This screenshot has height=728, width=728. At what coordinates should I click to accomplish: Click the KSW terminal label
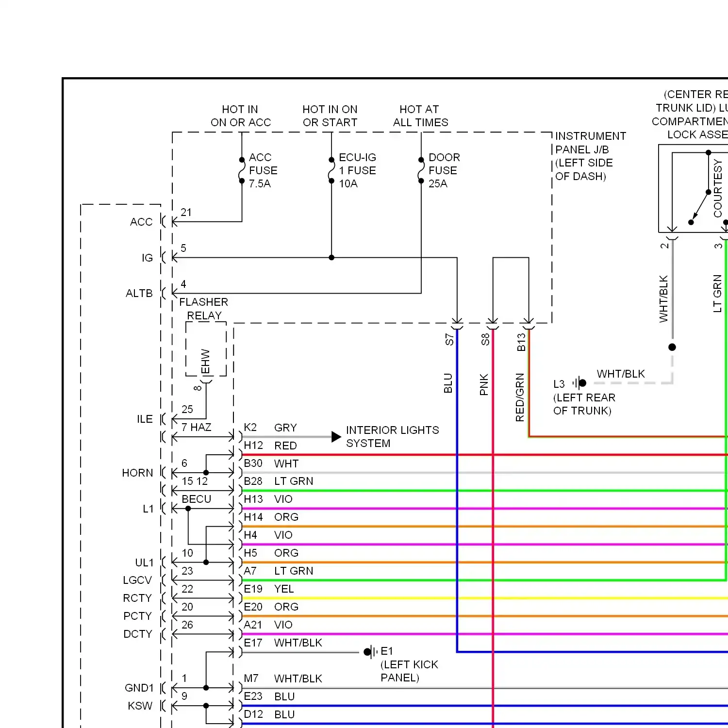click(140, 706)
